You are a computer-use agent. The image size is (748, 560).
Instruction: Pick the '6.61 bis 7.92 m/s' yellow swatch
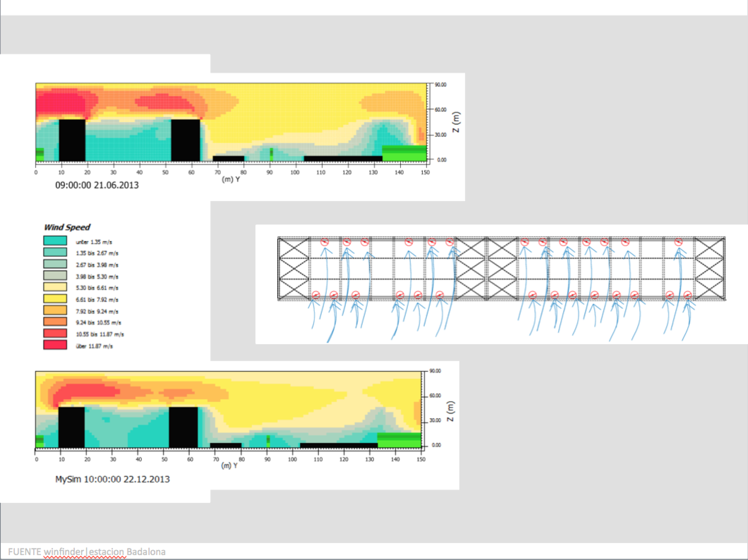coord(55,299)
